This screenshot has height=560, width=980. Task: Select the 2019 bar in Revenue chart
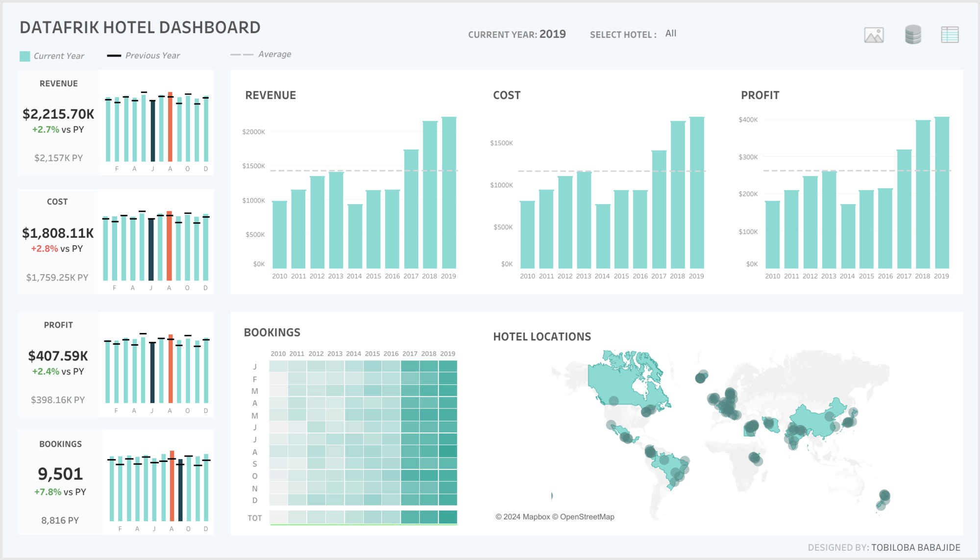point(449,196)
